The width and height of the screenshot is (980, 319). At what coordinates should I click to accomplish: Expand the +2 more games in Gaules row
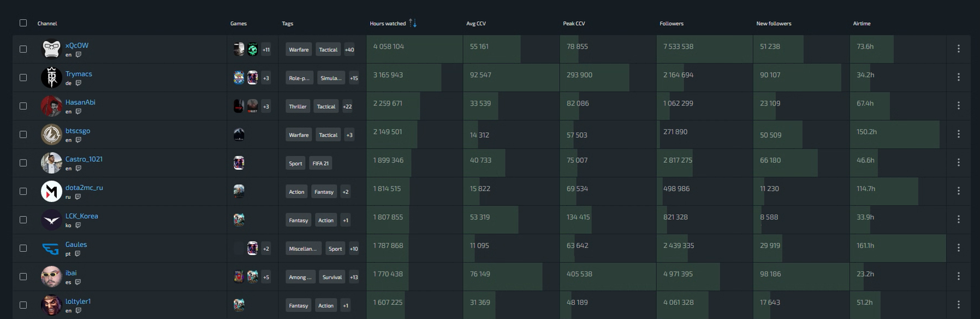pos(266,248)
